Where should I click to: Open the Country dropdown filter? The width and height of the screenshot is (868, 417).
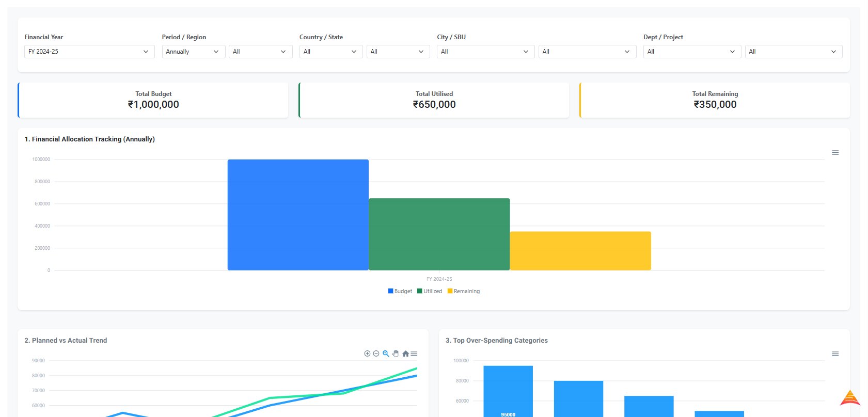point(330,52)
